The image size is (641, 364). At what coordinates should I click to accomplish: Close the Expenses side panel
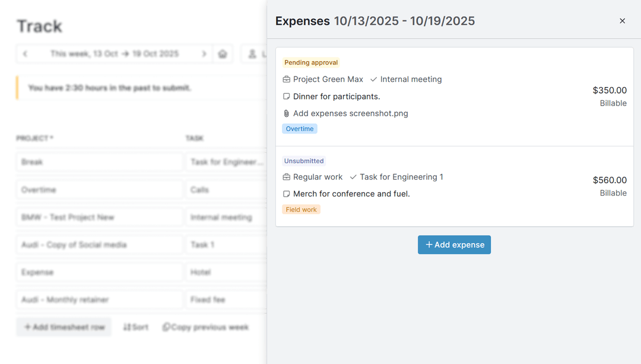click(622, 20)
